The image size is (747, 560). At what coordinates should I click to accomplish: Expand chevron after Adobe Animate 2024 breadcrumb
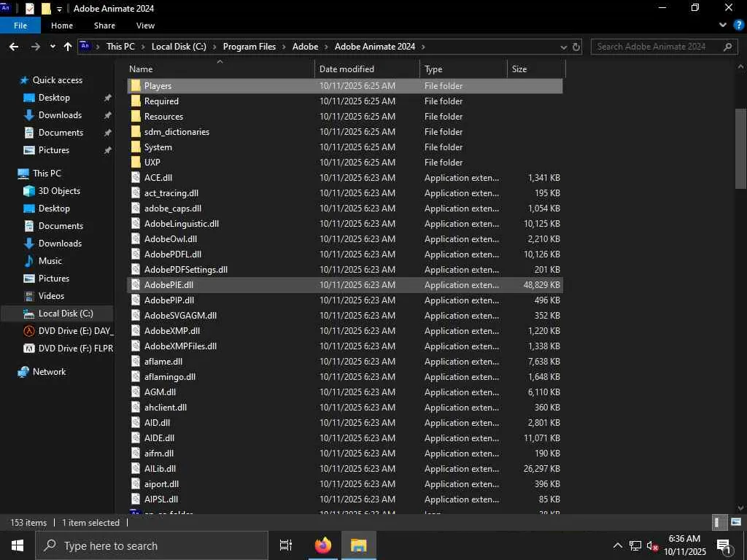pyautogui.click(x=423, y=47)
